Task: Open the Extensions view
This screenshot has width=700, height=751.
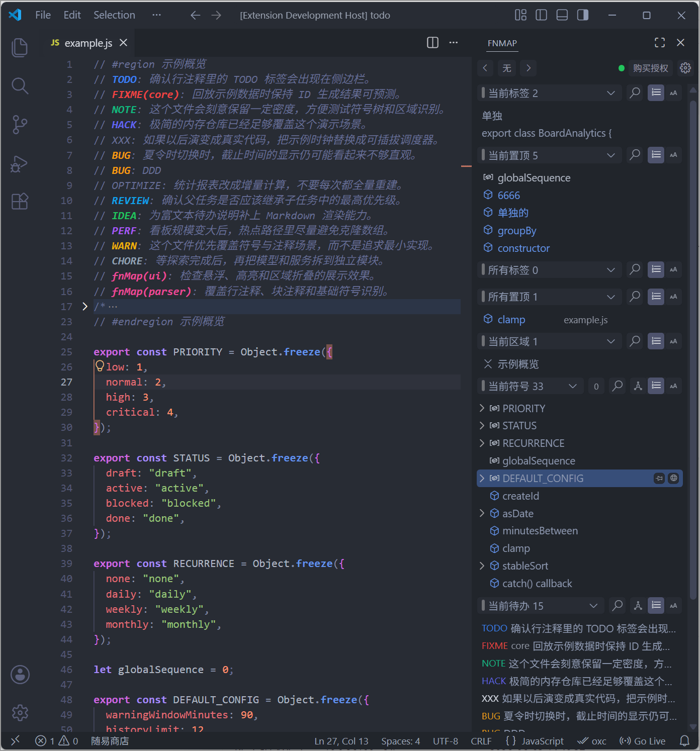Action: click(x=20, y=202)
